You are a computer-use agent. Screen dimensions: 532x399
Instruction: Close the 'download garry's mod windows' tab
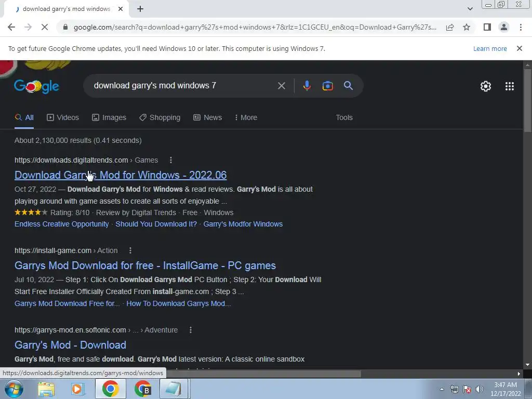pyautogui.click(x=121, y=9)
